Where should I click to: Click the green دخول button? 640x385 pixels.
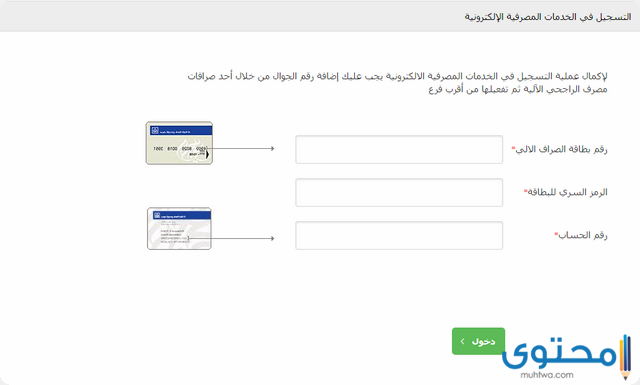pyautogui.click(x=478, y=341)
